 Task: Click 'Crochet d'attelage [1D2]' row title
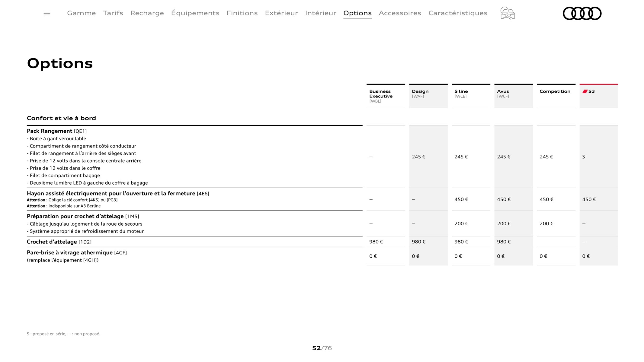(59, 242)
